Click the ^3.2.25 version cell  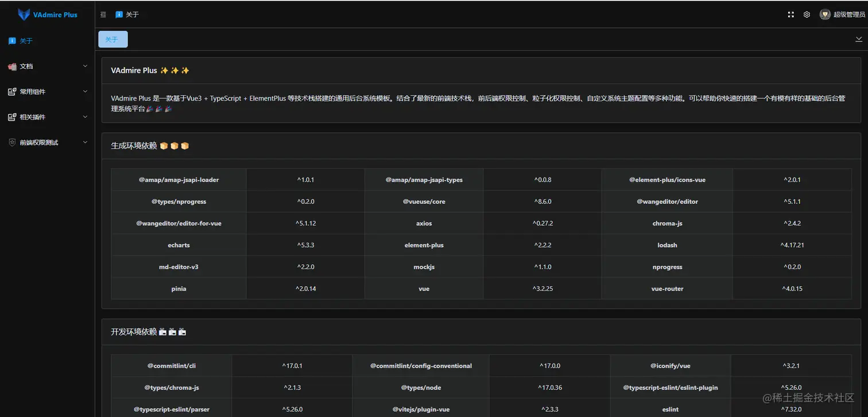(542, 289)
